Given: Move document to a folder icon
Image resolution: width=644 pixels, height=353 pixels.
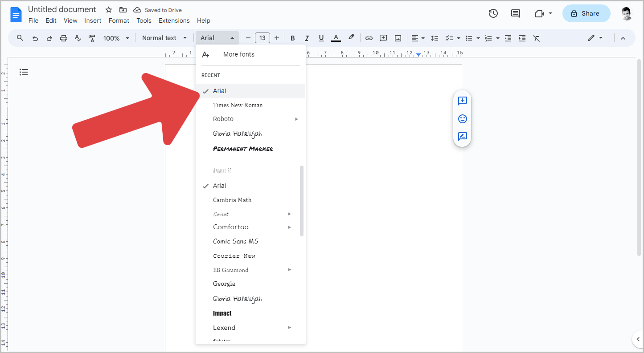Looking at the screenshot, I should click(123, 10).
